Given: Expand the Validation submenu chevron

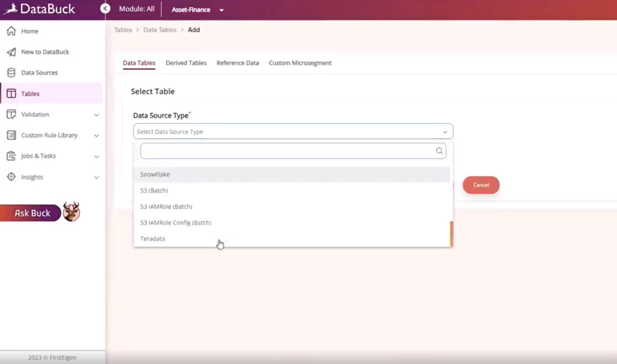Looking at the screenshot, I should pos(97,115).
